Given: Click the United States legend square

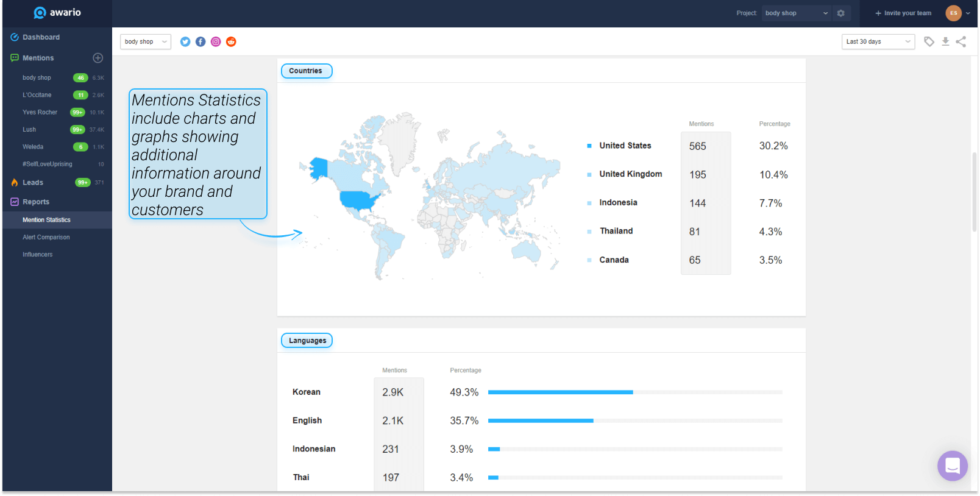Looking at the screenshot, I should (589, 146).
